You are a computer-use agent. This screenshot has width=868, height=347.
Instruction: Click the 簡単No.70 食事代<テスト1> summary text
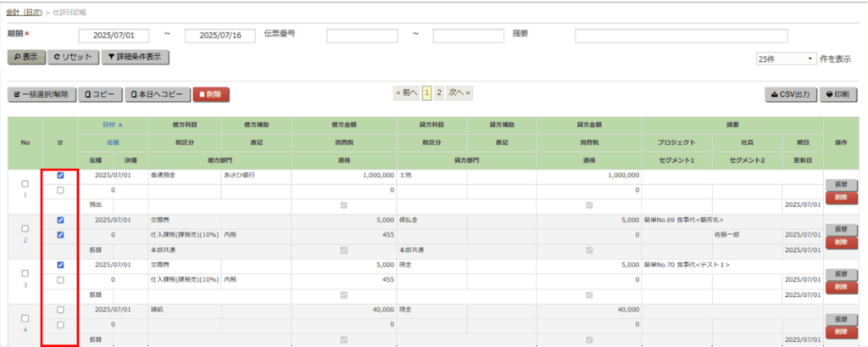(687, 265)
